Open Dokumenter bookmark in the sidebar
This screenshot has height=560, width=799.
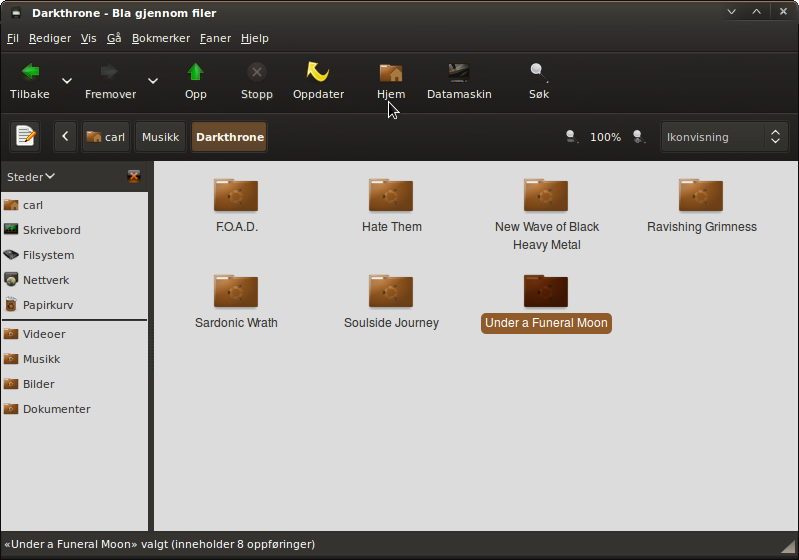coord(74,409)
